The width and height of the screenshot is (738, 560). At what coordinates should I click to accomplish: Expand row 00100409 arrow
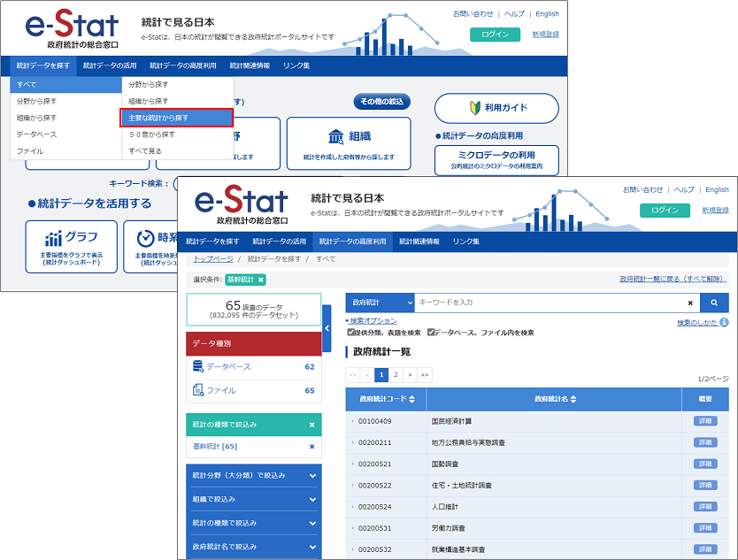coord(352,421)
